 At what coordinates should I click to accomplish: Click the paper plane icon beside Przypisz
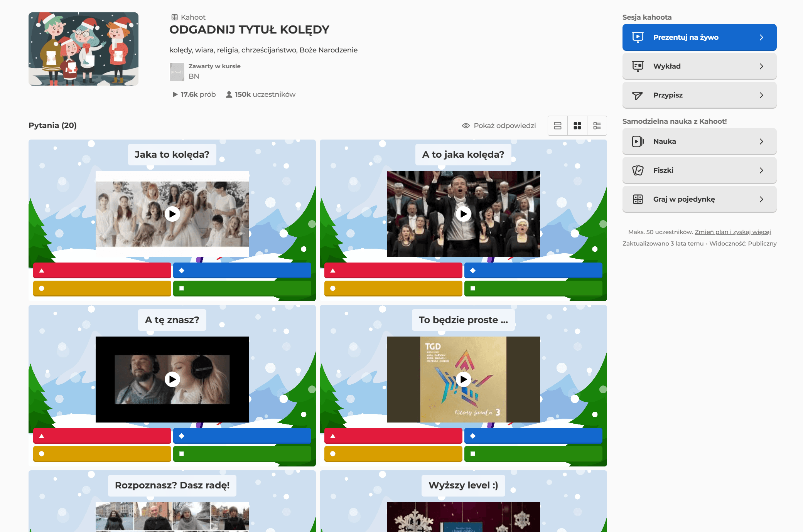point(638,95)
